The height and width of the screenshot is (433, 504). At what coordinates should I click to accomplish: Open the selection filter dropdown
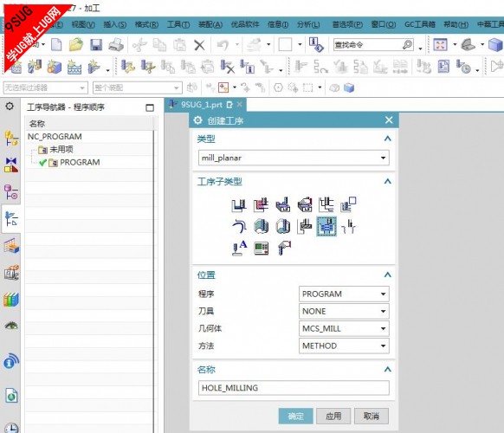45,87
